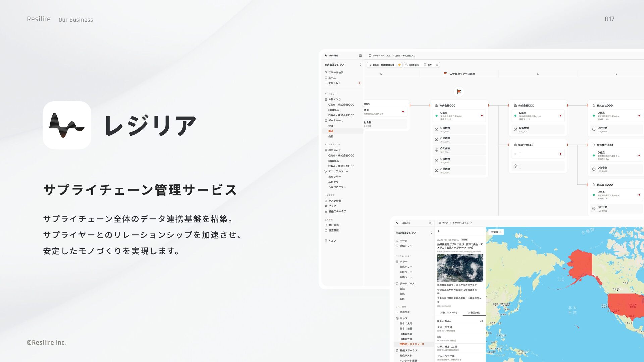The image size is (644, 362).
Task: Select ロサンゼルス工場 in United States list
Action: tap(460, 348)
